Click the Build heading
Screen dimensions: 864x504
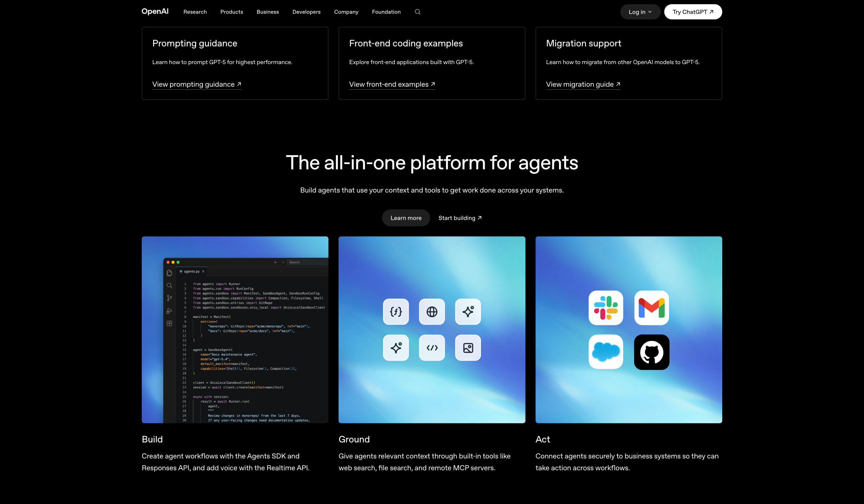[152, 439]
